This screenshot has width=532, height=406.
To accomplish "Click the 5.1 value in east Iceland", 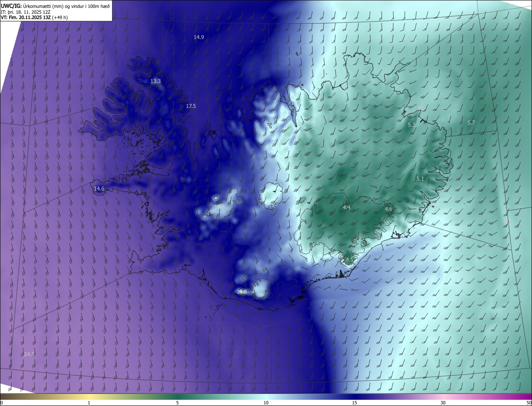I will [420, 179].
